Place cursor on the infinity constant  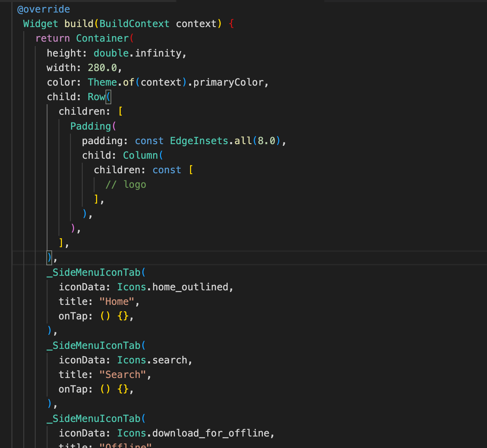pyautogui.click(x=158, y=53)
